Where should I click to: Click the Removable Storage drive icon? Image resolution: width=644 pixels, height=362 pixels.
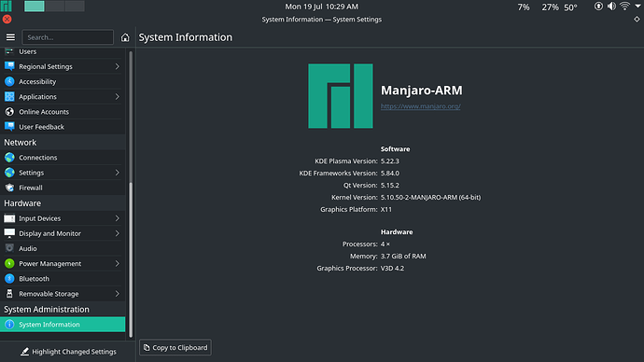(9, 294)
